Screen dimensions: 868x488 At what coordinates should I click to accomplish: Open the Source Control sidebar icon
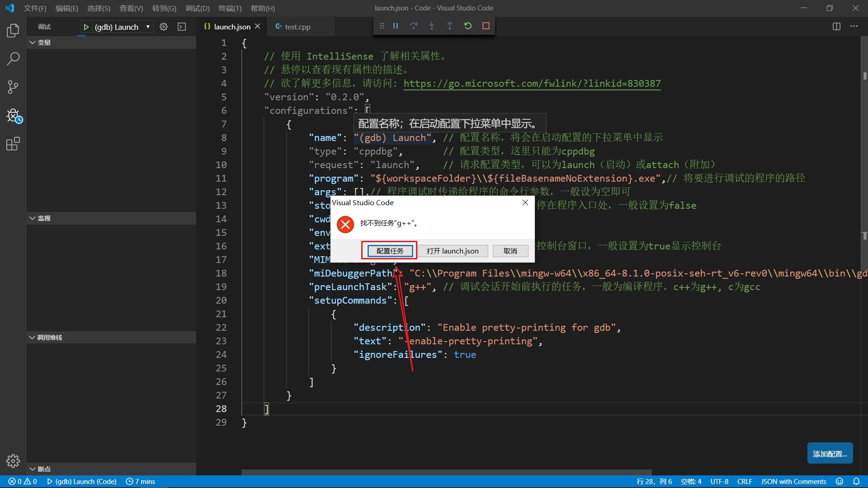[x=13, y=87]
